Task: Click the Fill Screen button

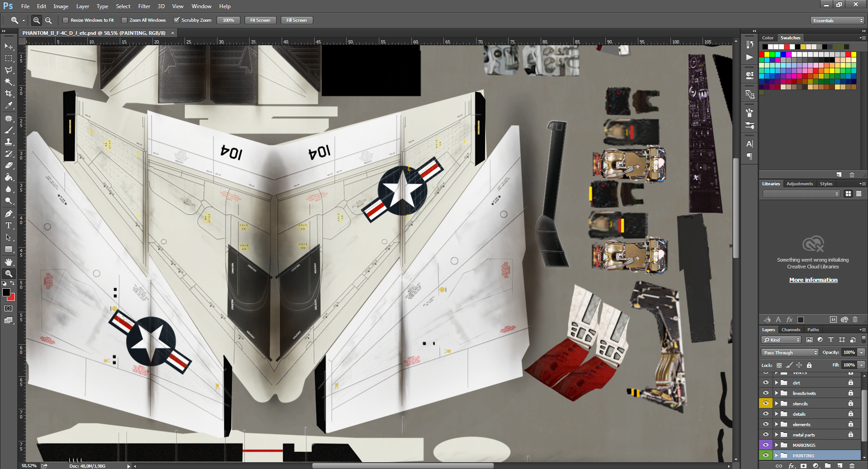Action: (297, 20)
